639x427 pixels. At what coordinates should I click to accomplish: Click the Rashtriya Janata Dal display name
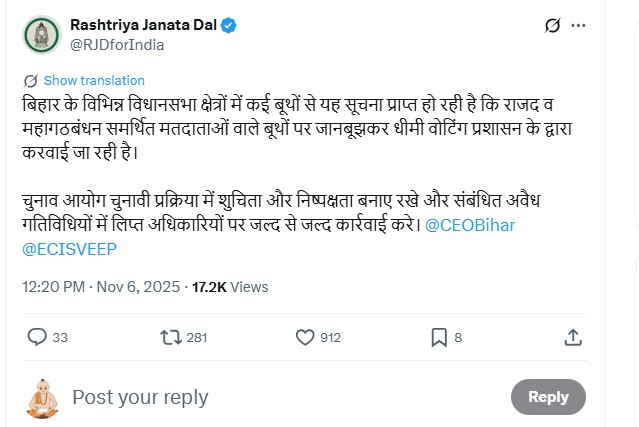coord(143,24)
